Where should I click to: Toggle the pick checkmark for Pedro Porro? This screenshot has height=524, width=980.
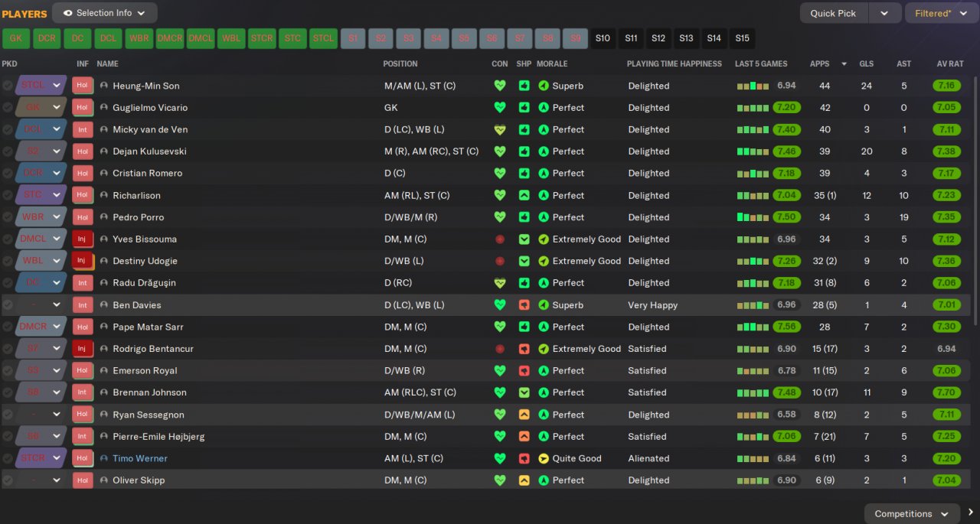pos(8,217)
